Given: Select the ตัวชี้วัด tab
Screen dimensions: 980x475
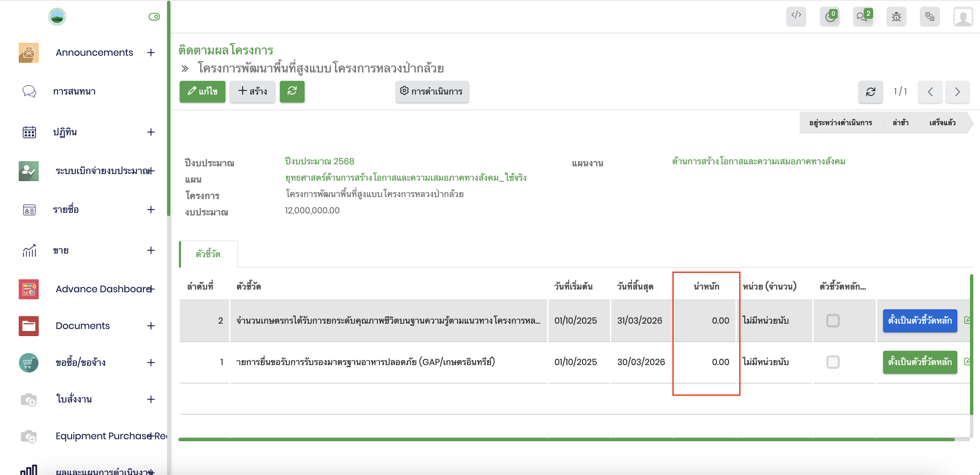Looking at the screenshot, I should (x=208, y=254).
